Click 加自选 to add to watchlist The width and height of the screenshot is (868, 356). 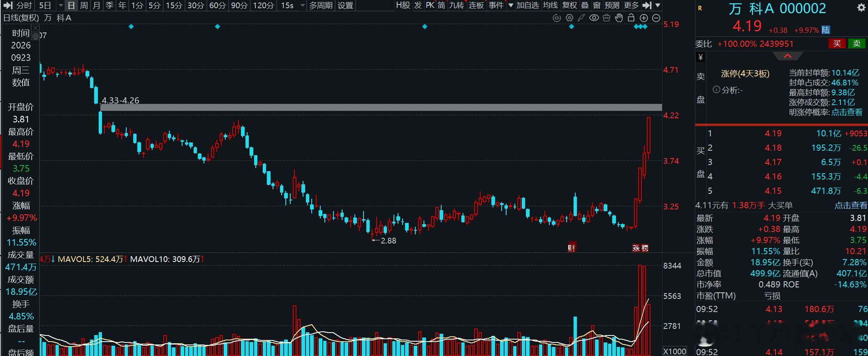coord(528,5)
